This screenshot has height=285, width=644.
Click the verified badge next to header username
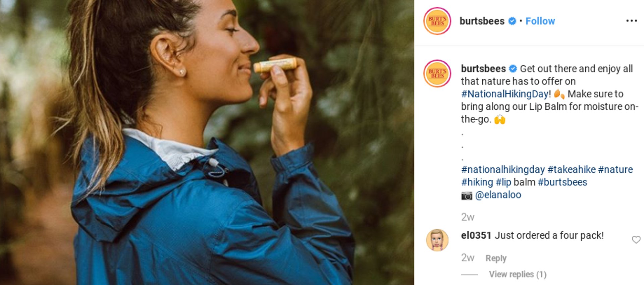[512, 21]
